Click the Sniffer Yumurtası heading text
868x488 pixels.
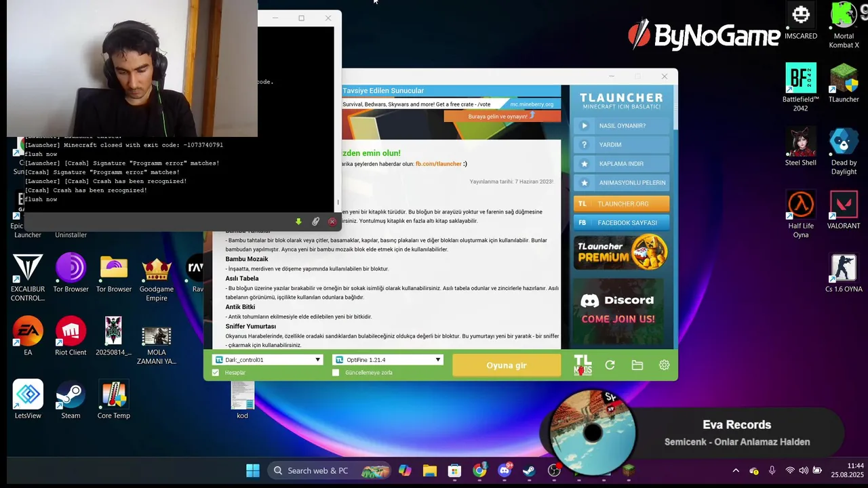(x=250, y=326)
